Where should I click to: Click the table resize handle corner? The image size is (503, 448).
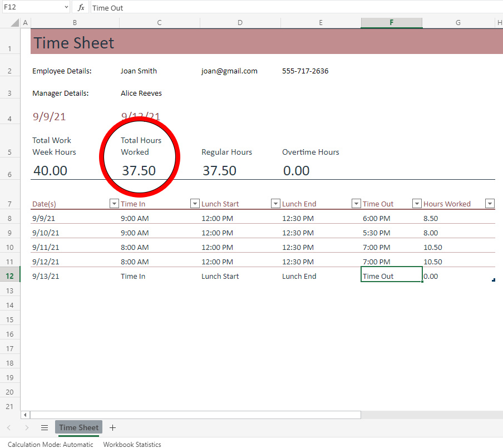pos(493,280)
